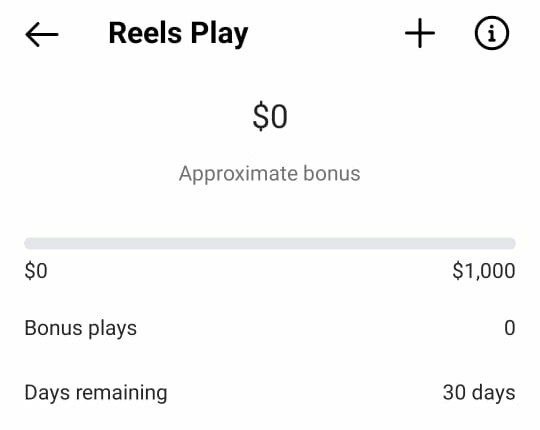Select the word Play in the title
The height and width of the screenshot is (430, 540).
(219, 34)
